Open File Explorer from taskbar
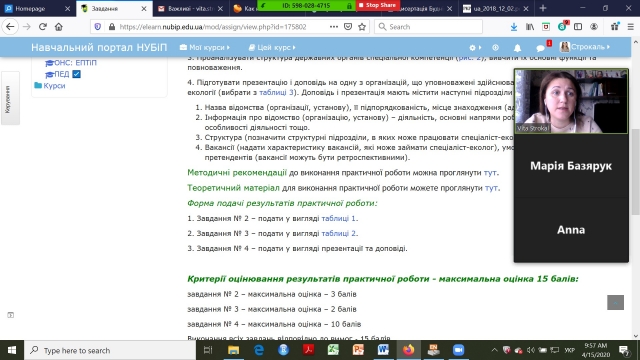 233,350
